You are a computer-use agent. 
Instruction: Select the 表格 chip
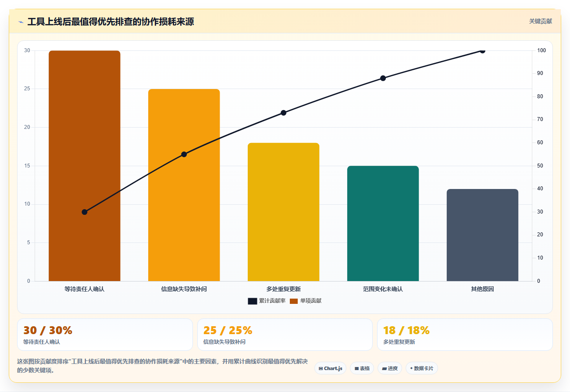coord(362,368)
